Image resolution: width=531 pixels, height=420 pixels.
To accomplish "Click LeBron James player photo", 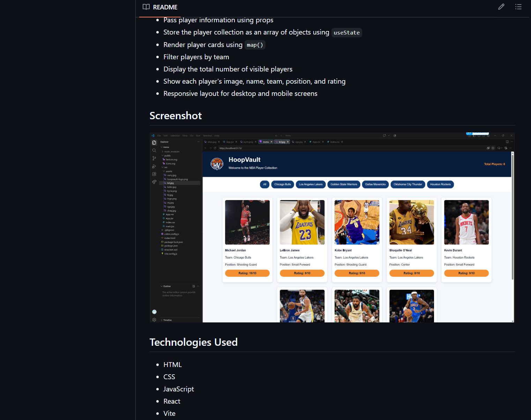I will 302,222.
